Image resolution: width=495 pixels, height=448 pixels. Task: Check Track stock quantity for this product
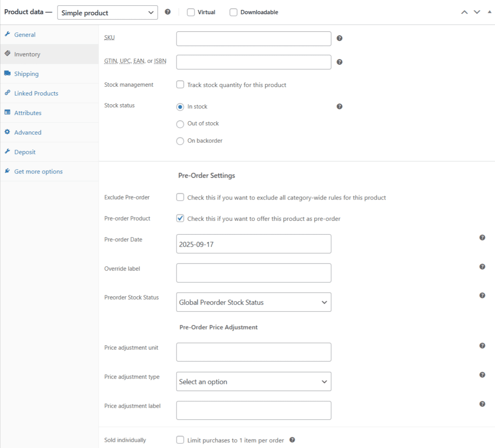pos(180,84)
